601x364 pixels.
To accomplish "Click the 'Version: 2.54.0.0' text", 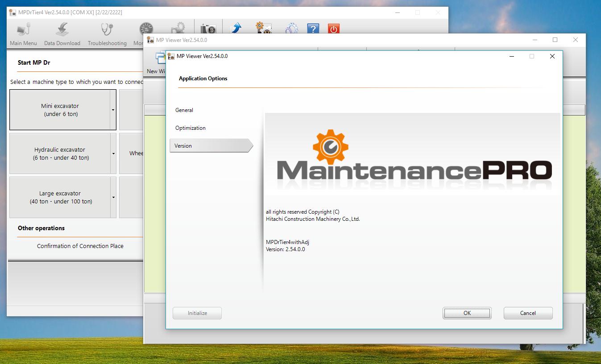I will tap(286, 249).
